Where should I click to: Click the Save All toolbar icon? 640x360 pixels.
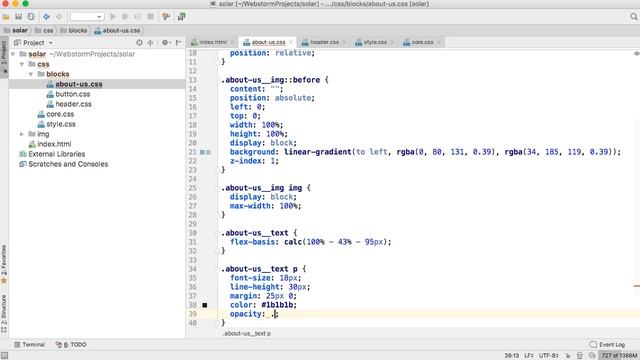tap(18, 17)
